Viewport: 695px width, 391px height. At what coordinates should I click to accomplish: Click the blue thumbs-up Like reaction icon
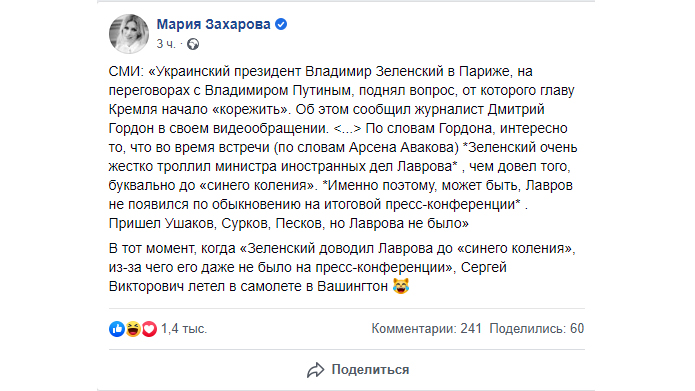[x=117, y=329]
